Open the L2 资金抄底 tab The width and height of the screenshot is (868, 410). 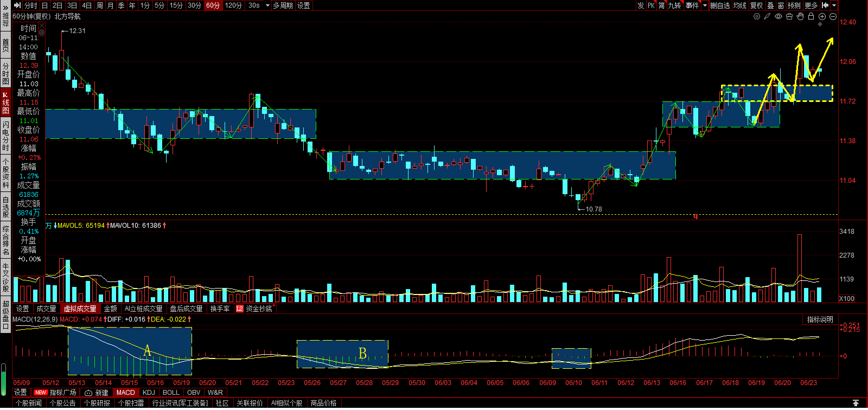(254, 309)
